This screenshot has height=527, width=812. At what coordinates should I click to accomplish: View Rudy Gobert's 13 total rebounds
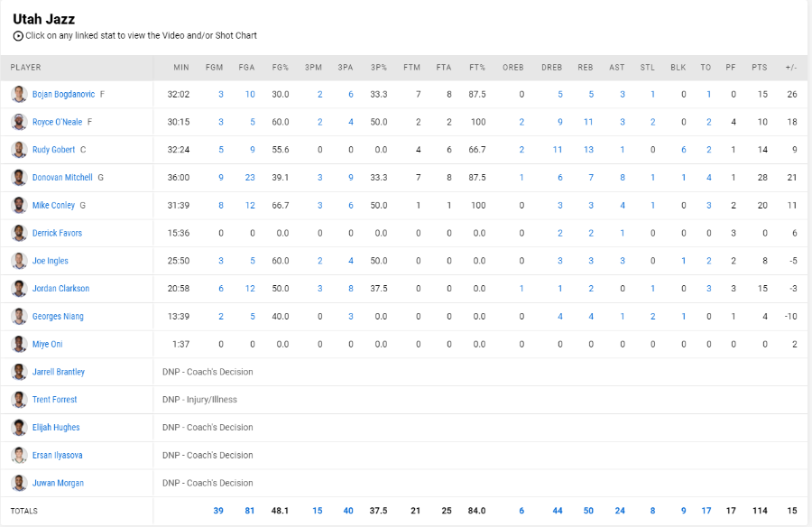588,150
